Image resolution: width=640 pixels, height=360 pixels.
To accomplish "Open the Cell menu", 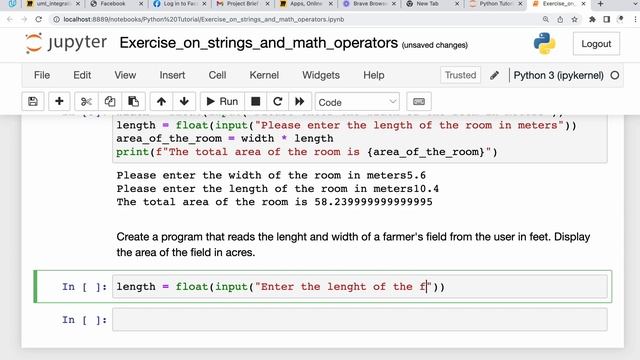I will pyautogui.click(x=217, y=76).
